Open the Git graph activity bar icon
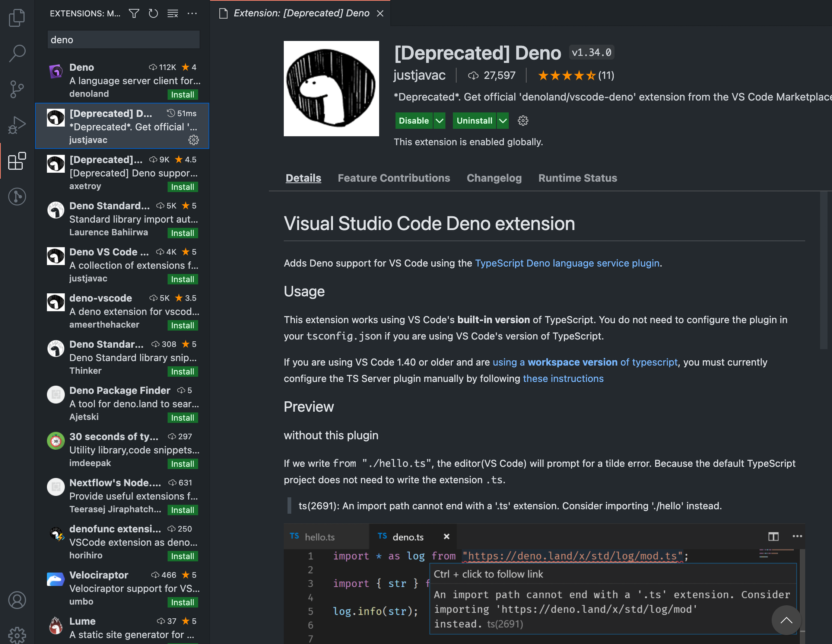Screen dimensions: 832x644 tap(17, 197)
